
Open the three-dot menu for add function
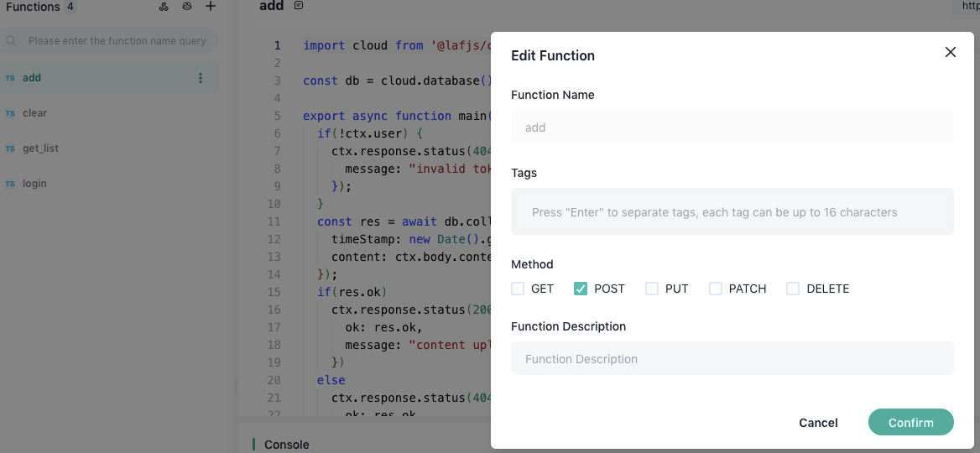tap(200, 78)
